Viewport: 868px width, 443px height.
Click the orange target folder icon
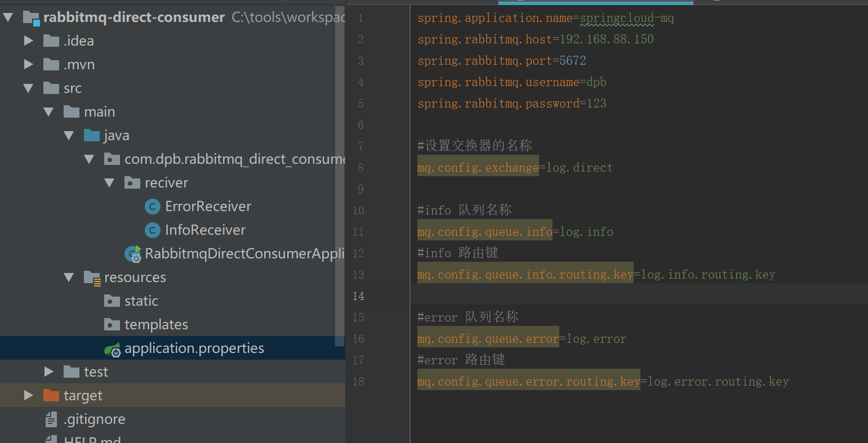coord(51,395)
